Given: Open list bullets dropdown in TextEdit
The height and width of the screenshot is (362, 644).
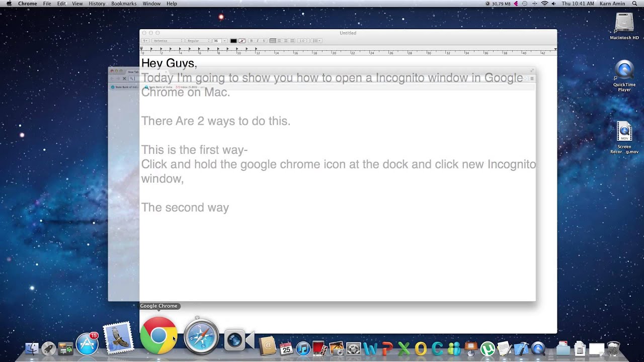Looking at the screenshot, I should click(316, 41).
